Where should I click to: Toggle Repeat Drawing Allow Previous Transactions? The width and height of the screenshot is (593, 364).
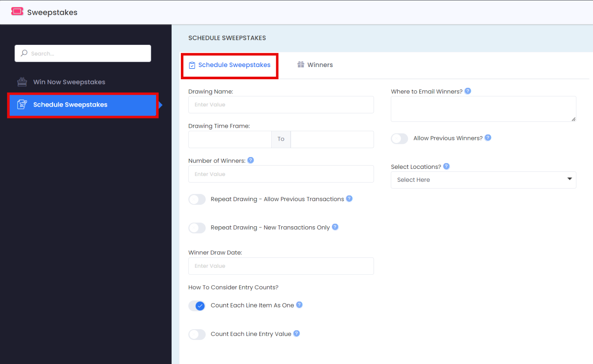[197, 199]
